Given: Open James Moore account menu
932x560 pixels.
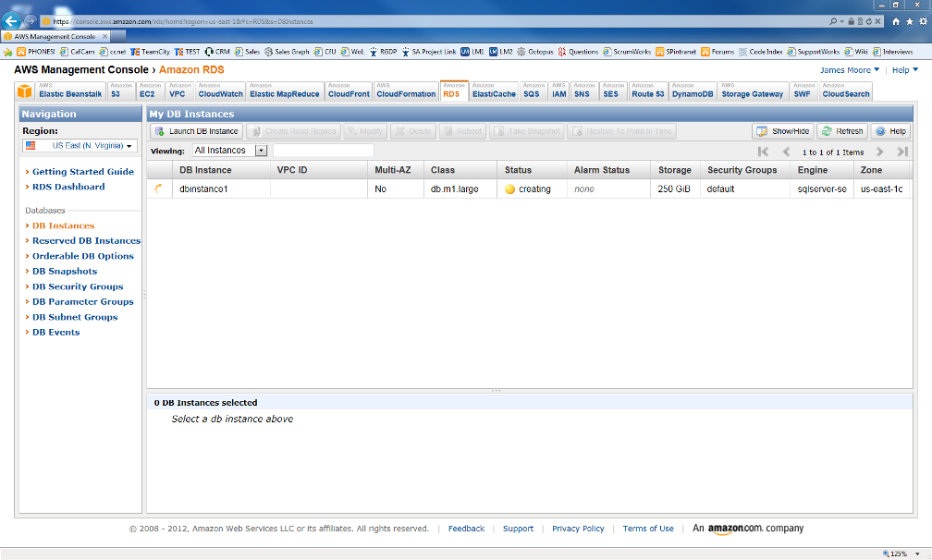Looking at the screenshot, I should click(850, 70).
